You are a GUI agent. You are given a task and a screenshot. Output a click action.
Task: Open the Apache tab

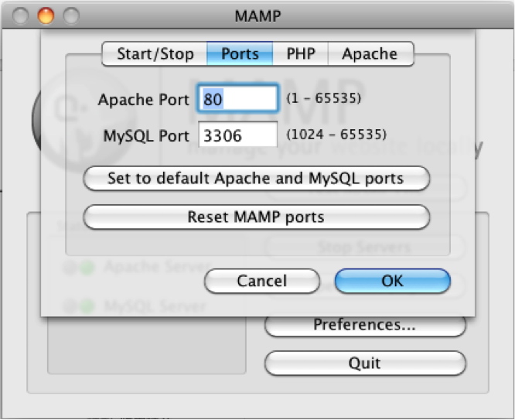coord(370,54)
